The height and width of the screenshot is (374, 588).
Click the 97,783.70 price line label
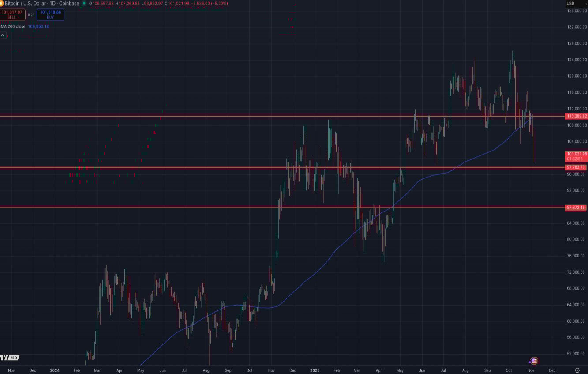(576, 167)
